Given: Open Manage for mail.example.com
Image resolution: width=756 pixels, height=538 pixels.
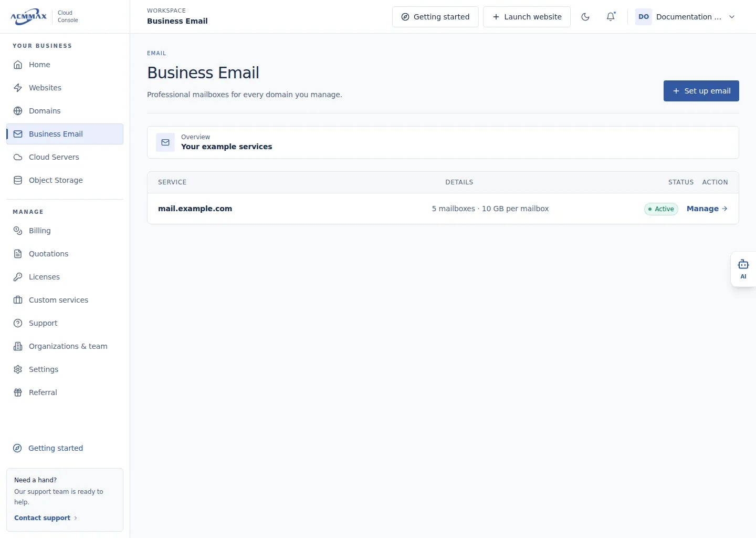Looking at the screenshot, I should pos(707,209).
